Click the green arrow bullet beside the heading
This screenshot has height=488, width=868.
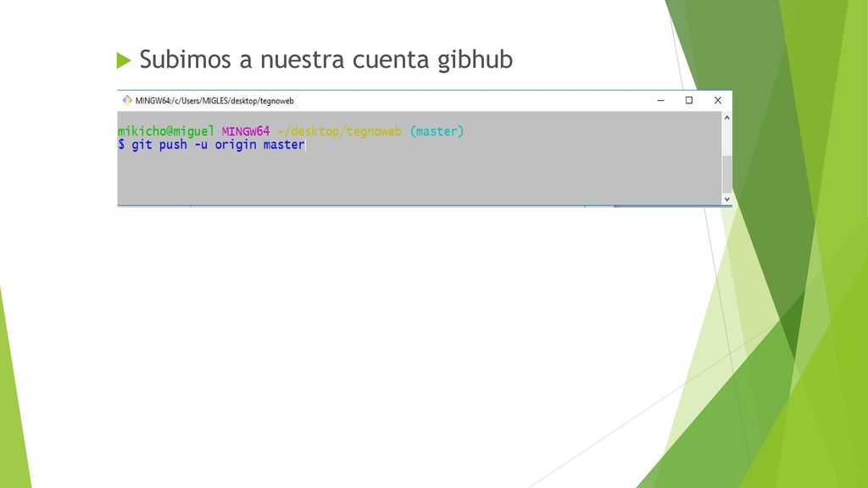click(124, 60)
